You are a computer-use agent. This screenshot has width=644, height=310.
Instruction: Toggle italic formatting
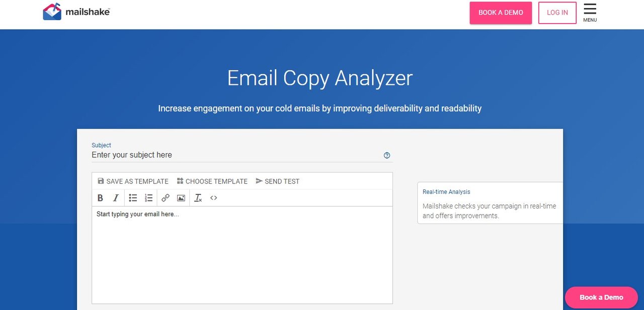(x=116, y=198)
